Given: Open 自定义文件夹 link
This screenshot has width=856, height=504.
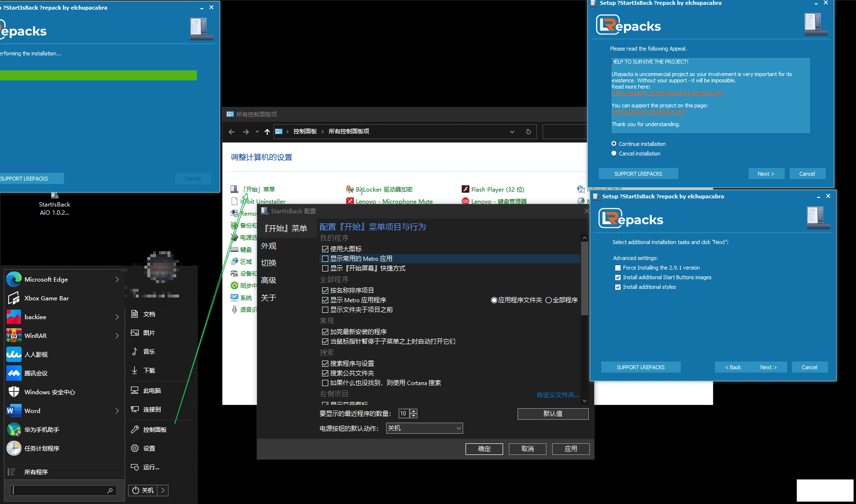Looking at the screenshot, I should tap(558, 395).
